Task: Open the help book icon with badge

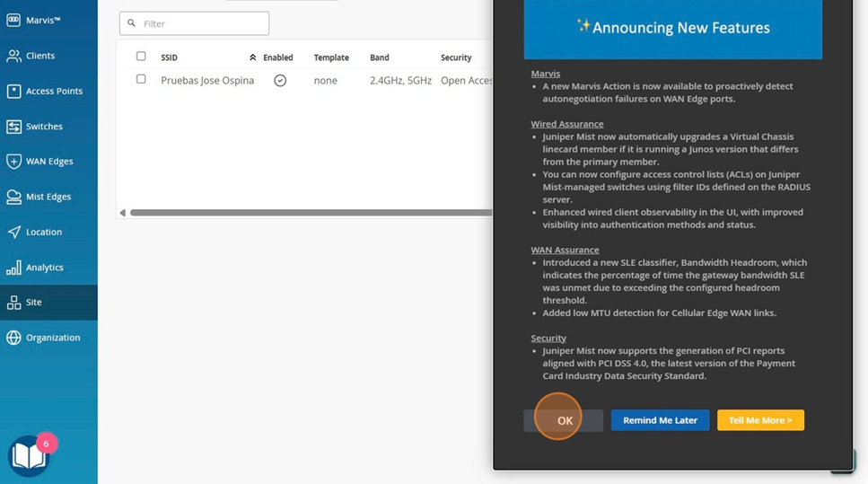Action: [29, 456]
